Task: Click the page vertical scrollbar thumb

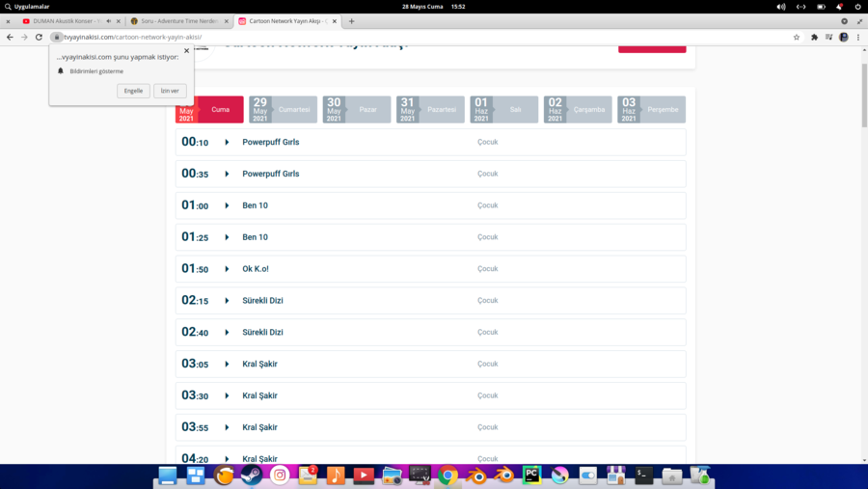Action: [864, 95]
